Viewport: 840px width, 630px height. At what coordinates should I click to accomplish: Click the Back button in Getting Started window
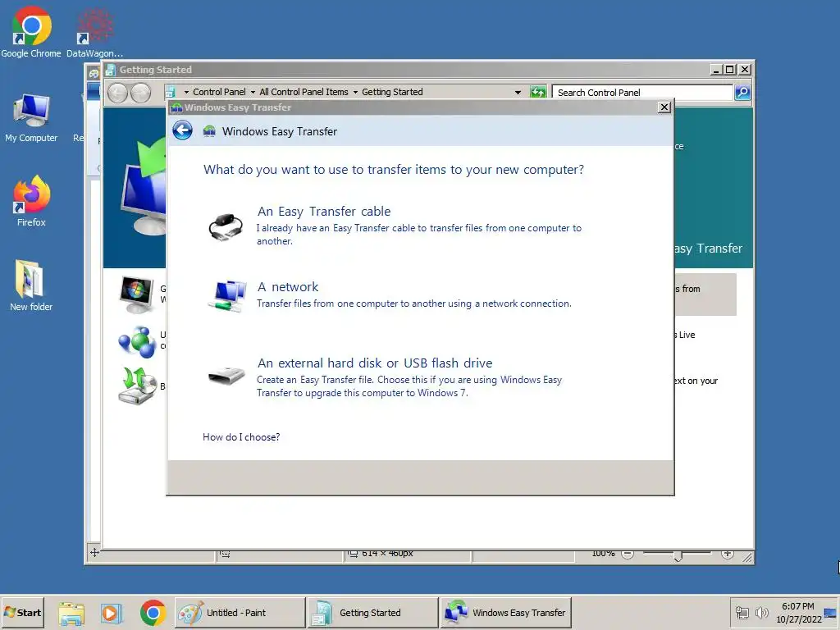pyautogui.click(x=117, y=94)
